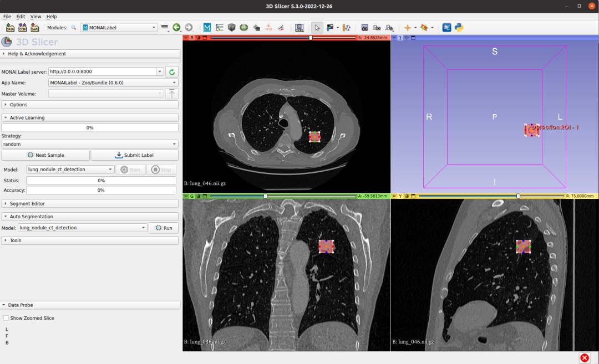
Task: Toggle red slice link/visibility icon
Action: click(x=198, y=38)
